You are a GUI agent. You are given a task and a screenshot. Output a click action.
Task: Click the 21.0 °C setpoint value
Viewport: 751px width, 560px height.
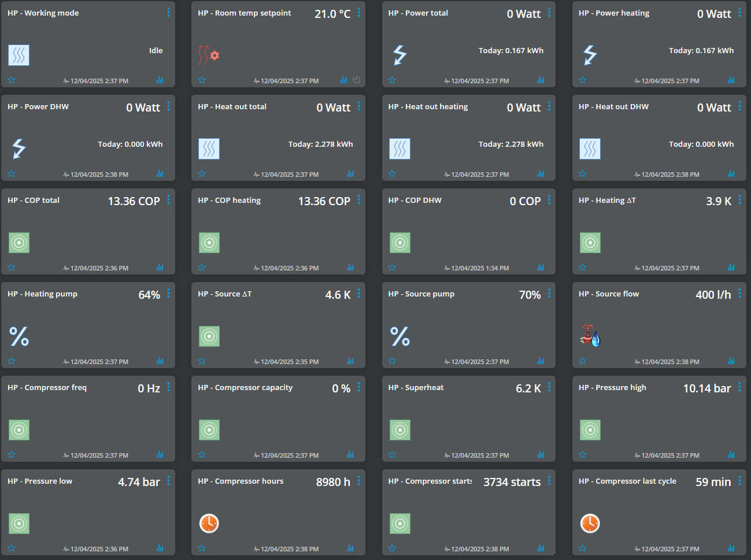332,14
